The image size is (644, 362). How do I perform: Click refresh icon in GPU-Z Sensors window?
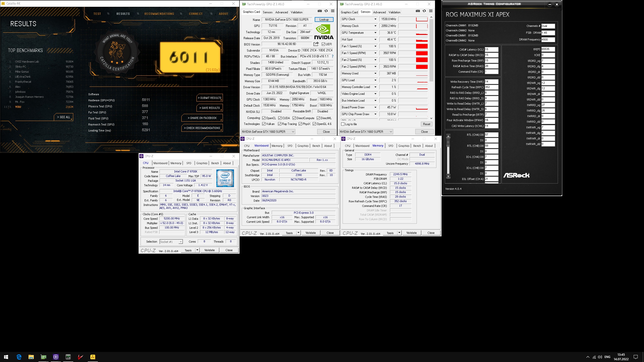coord(424,11)
